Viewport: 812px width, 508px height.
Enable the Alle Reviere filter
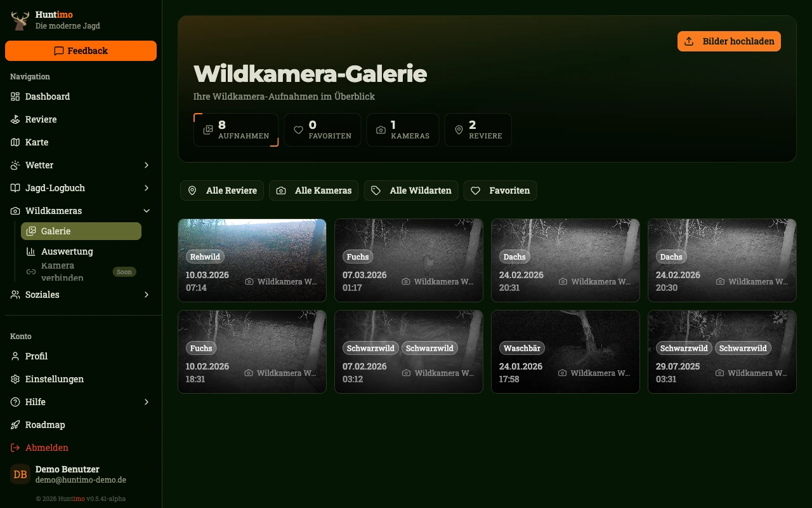(221, 190)
